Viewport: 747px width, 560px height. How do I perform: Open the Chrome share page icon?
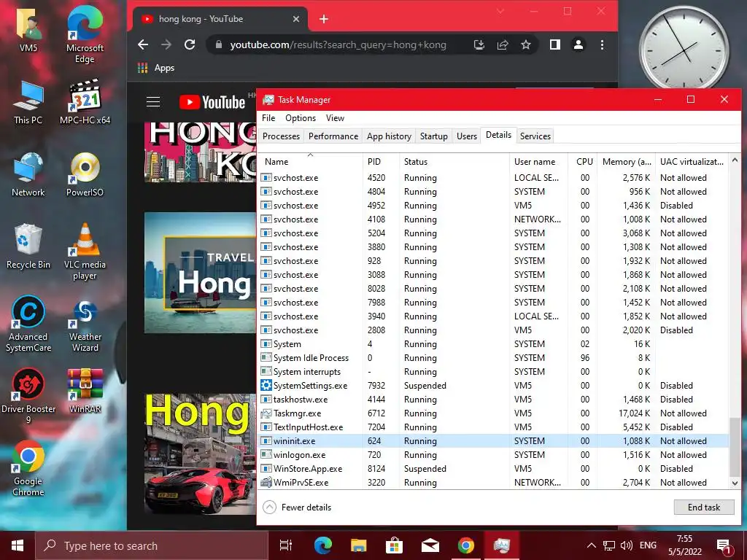pyautogui.click(x=502, y=44)
